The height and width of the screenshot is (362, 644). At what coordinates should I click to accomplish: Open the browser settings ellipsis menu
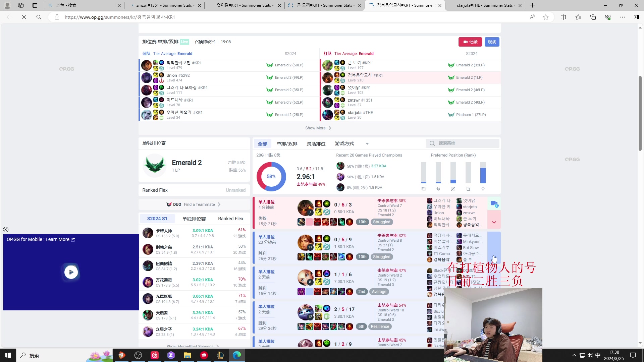tap(623, 17)
